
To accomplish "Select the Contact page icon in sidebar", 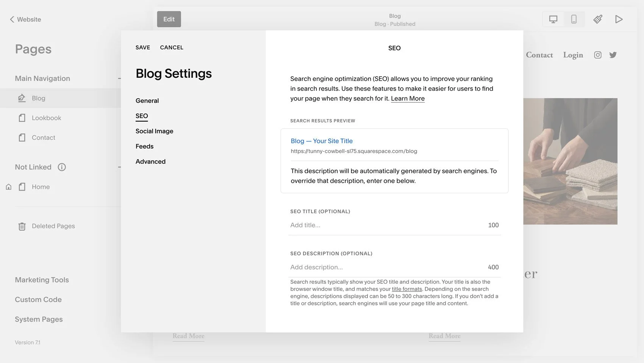I will coord(22,137).
